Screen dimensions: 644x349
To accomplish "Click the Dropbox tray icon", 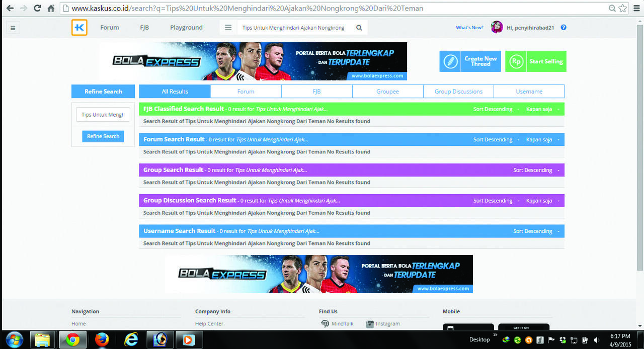I will pyautogui.click(x=563, y=340).
